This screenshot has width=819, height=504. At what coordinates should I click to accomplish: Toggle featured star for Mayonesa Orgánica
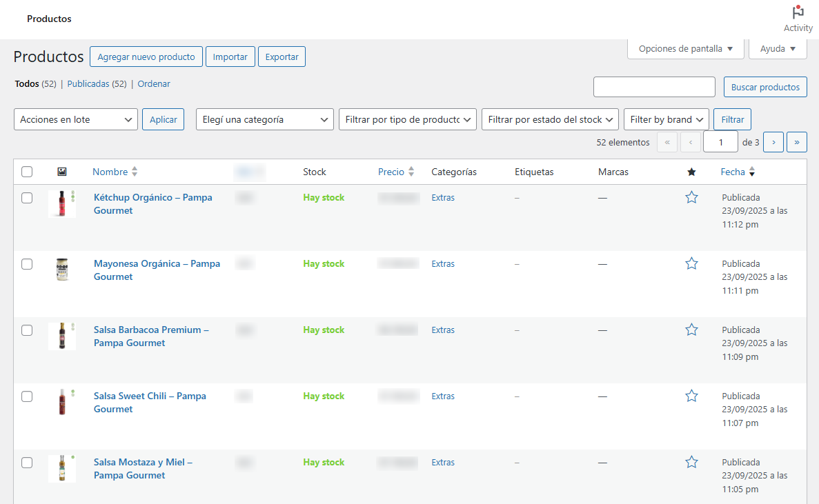[x=691, y=264]
